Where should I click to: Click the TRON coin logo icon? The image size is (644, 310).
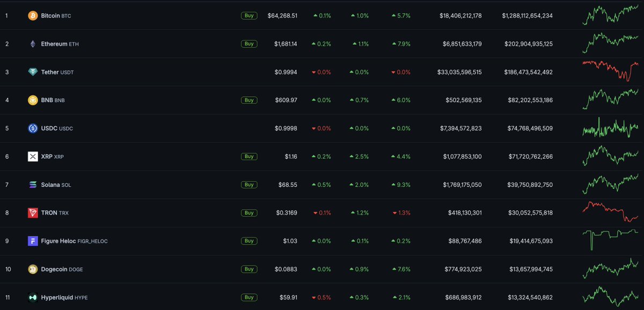[33, 213]
